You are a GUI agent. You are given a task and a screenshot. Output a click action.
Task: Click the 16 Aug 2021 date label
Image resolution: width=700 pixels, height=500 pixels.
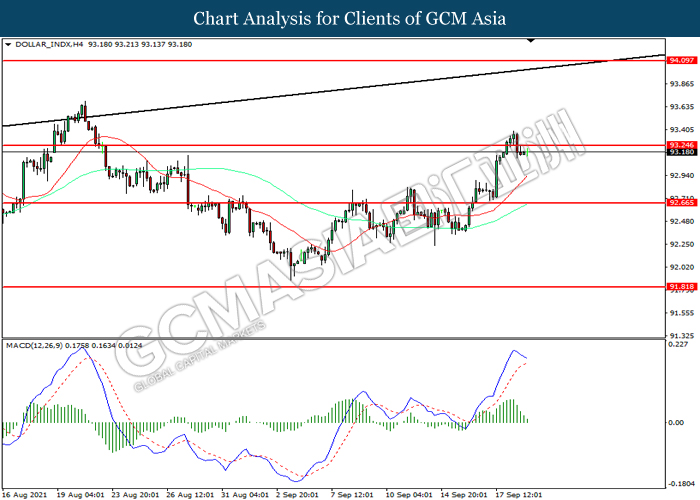coord(24,495)
